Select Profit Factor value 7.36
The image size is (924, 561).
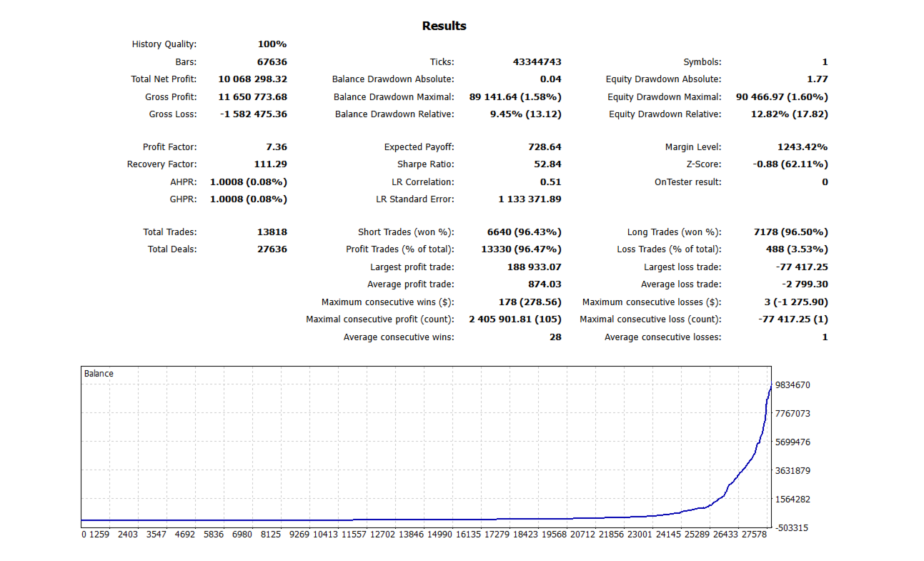pyautogui.click(x=277, y=147)
